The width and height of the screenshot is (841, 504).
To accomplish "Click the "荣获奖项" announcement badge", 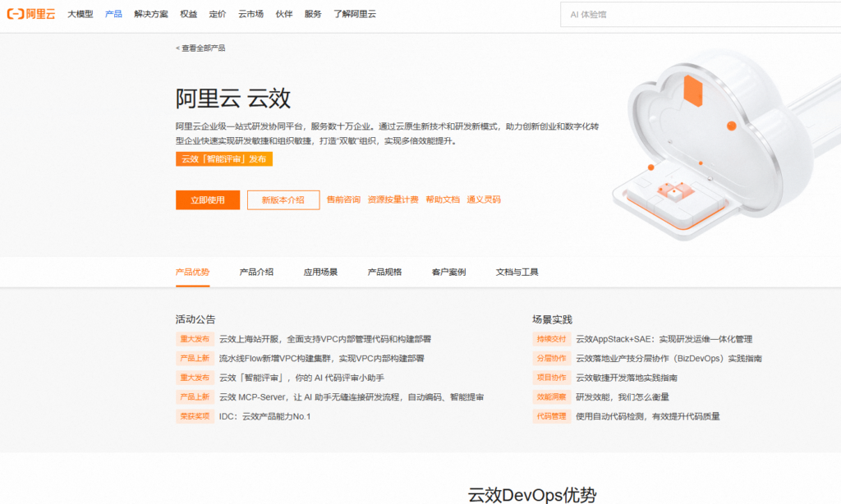I will tap(195, 416).
